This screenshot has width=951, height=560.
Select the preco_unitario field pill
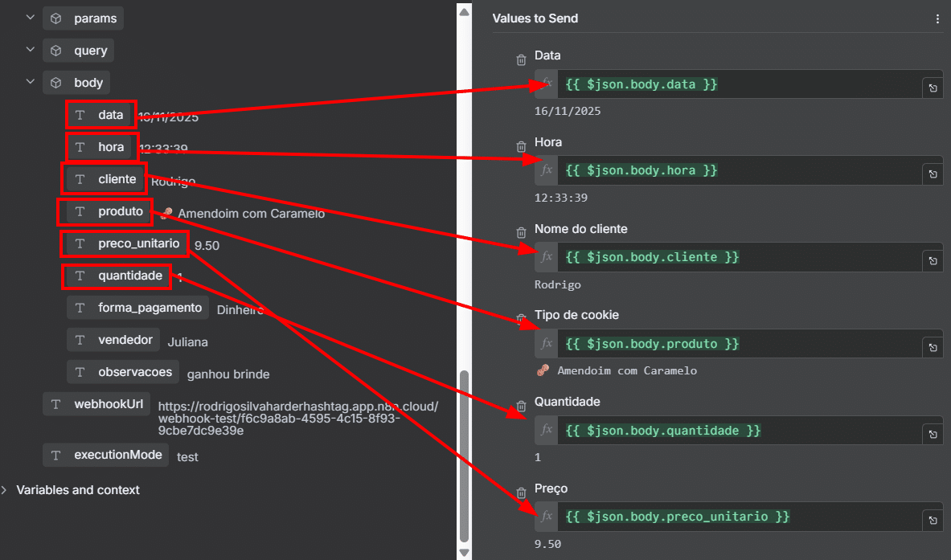tap(127, 243)
